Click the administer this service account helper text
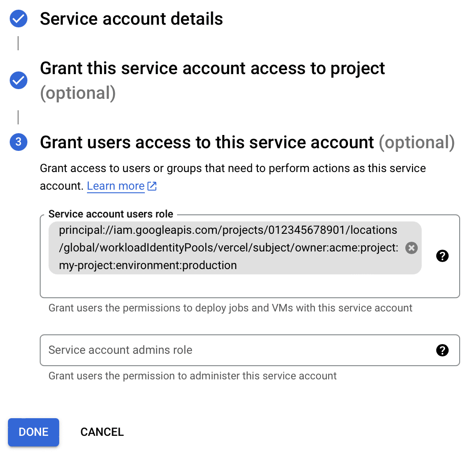 [193, 376]
